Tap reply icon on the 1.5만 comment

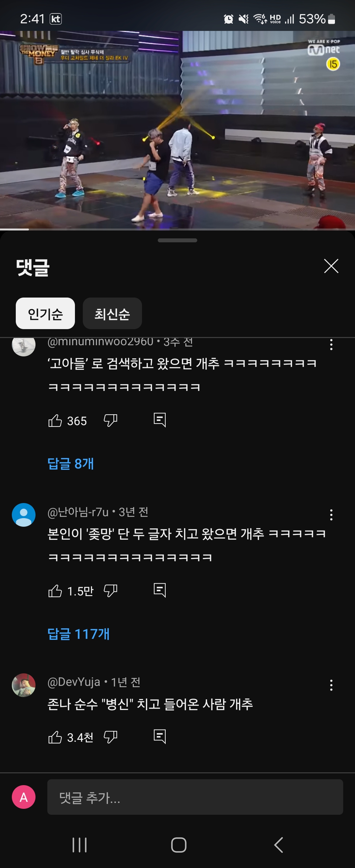click(160, 590)
